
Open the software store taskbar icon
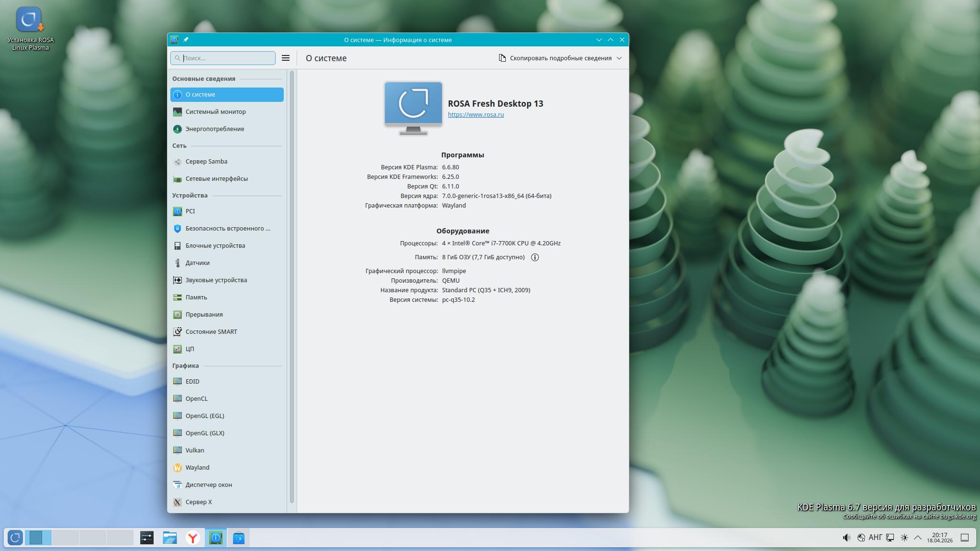click(239, 538)
